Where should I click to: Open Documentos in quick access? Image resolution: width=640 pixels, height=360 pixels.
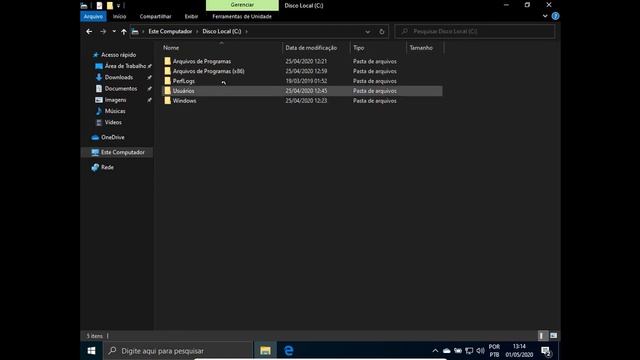[120, 89]
